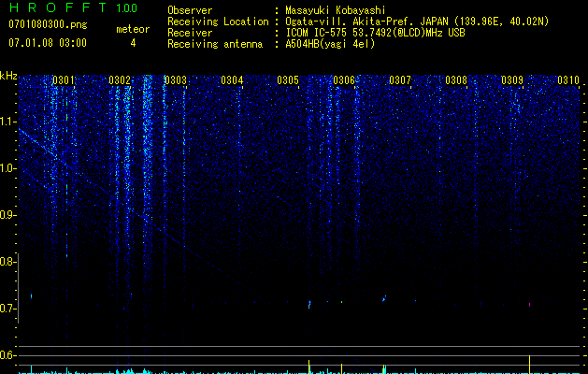Click the meteor count value 4
The width and height of the screenshot is (588, 374).
point(133,43)
